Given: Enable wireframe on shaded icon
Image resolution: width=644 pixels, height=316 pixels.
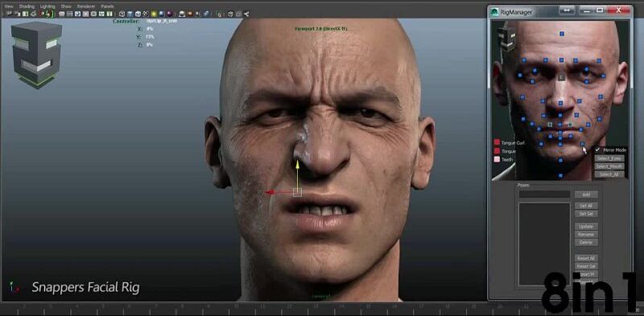Looking at the screenshot, I should pyautogui.click(x=138, y=14).
